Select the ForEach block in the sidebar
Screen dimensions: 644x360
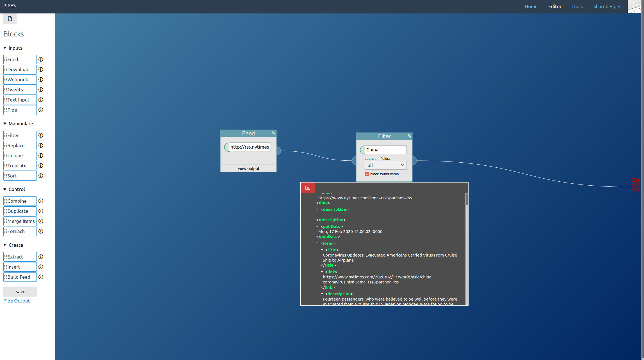point(20,231)
